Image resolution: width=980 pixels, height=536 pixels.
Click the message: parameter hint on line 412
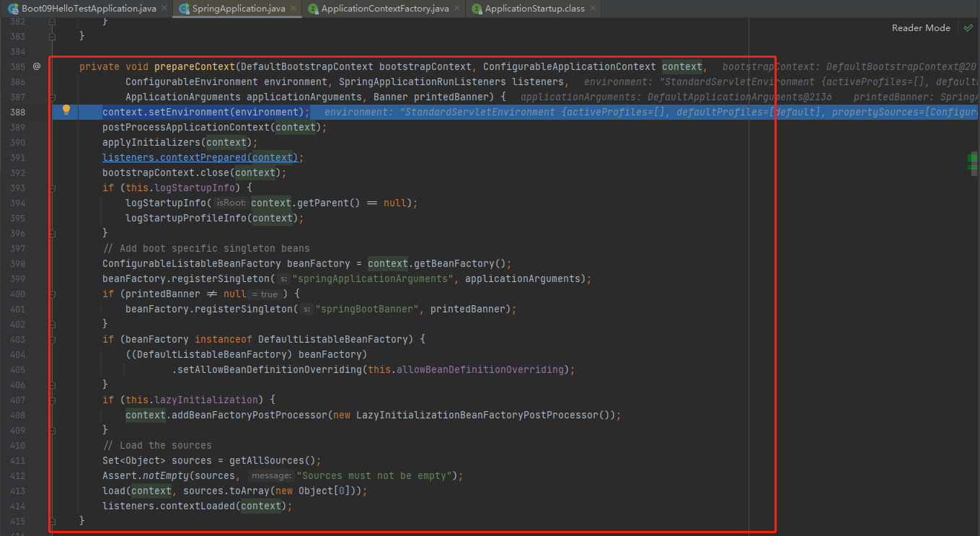(x=270, y=476)
